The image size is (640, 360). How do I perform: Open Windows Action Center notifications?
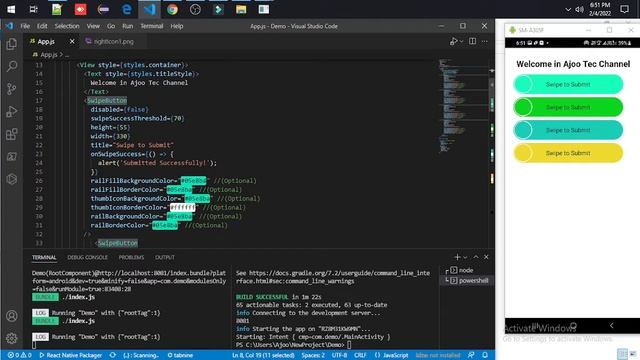pos(624,9)
